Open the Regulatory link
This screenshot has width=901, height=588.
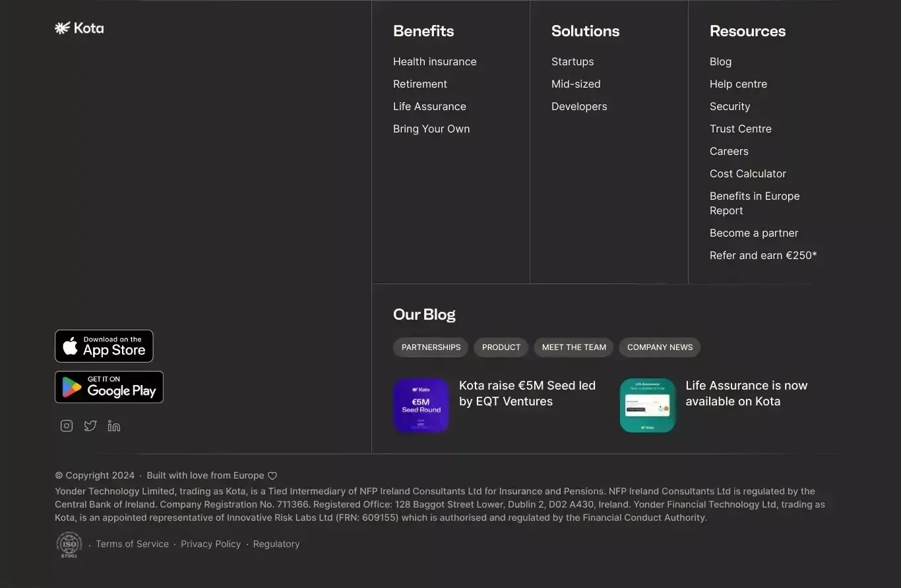click(x=276, y=544)
